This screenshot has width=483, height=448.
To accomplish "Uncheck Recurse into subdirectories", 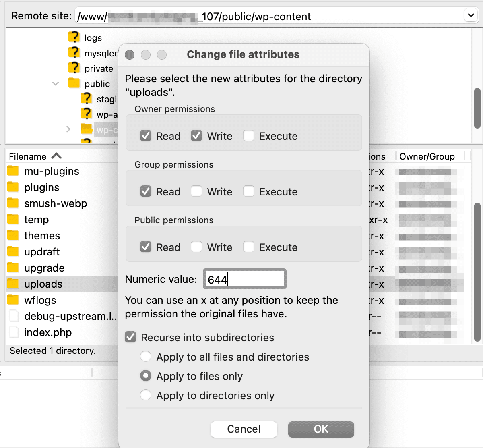I will coord(131,337).
